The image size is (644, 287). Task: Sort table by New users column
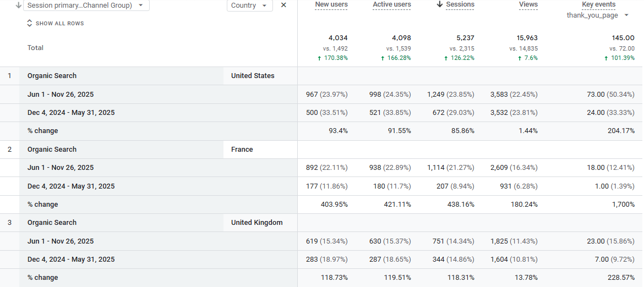pyautogui.click(x=331, y=4)
